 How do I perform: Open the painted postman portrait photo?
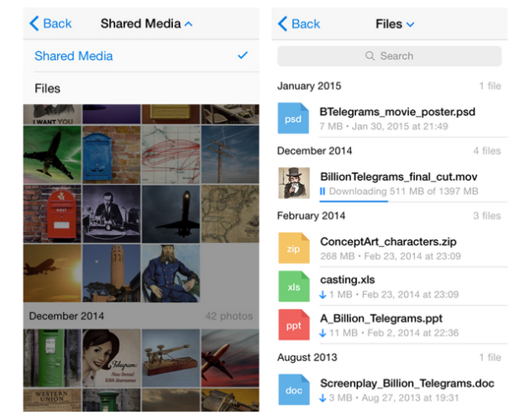pos(171,273)
